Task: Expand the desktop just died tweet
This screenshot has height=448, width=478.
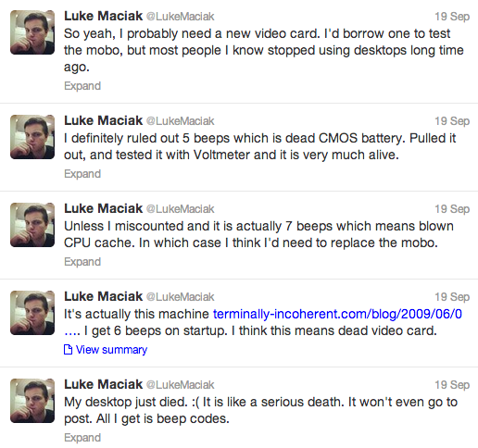Action: point(82,438)
